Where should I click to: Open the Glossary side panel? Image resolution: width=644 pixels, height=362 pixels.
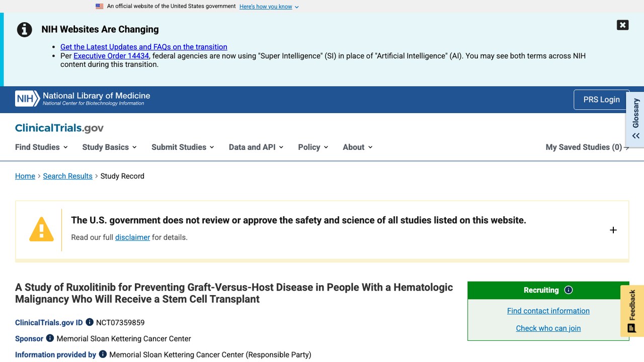635,119
